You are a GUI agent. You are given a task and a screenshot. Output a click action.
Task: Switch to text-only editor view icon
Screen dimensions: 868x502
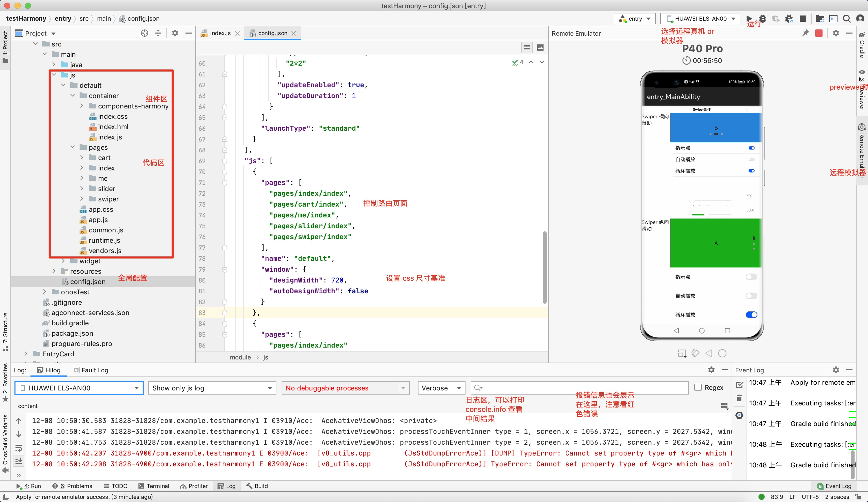click(x=527, y=48)
